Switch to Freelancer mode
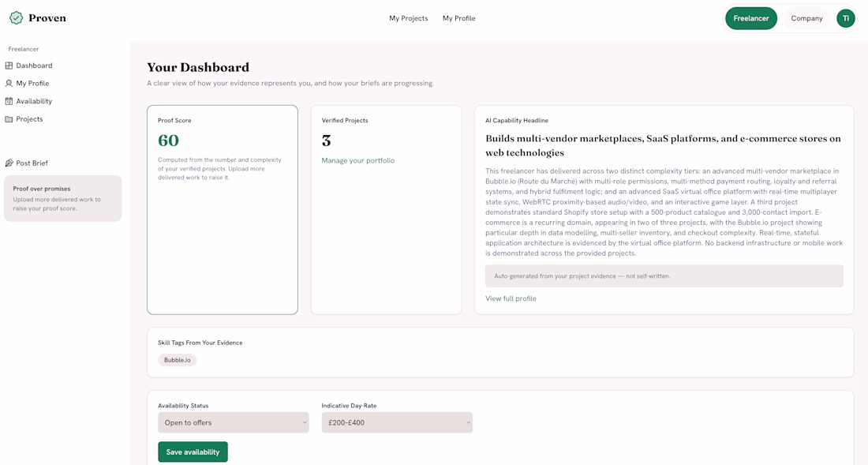868x465 pixels. 751,18
